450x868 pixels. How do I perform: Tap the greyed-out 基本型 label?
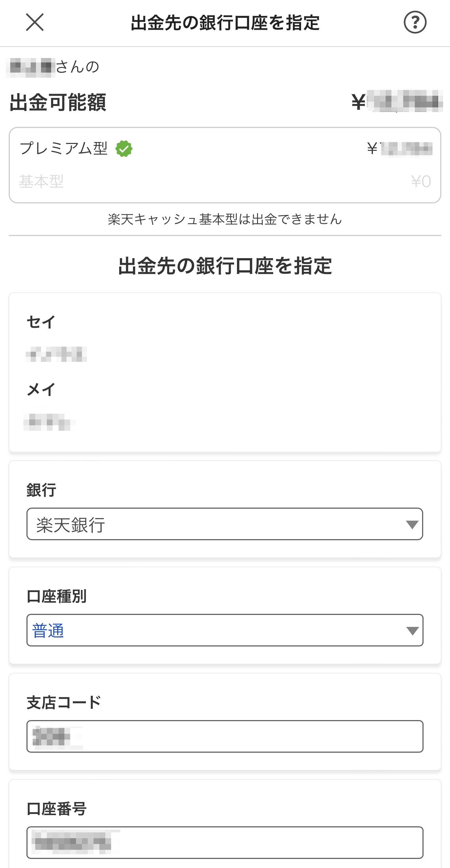[41, 181]
